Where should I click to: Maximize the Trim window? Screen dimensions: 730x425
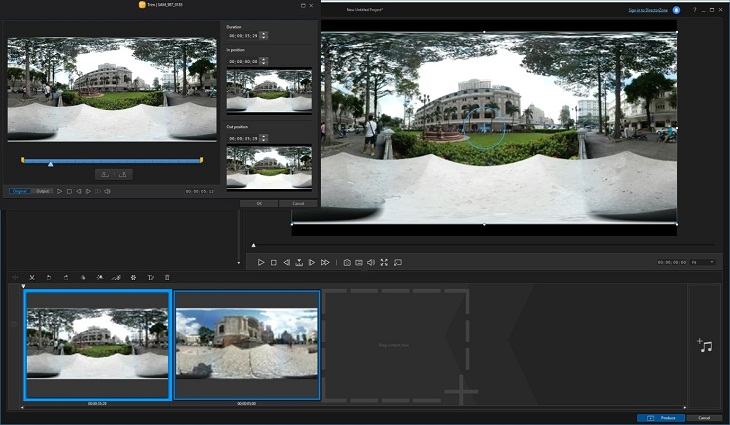(x=303, y=6)
